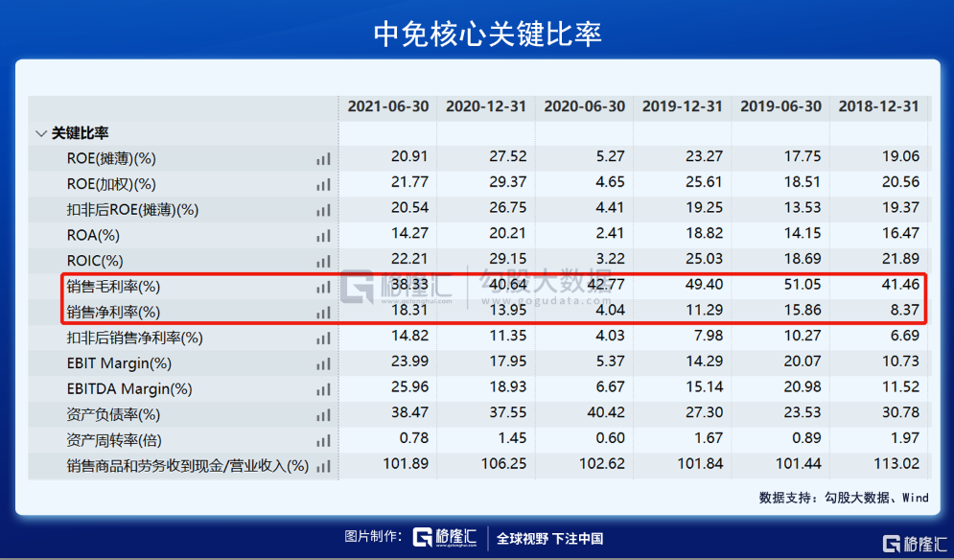Click the 51.05 gross margin cell
Screen dimensions: 954x560
(802, 286)
